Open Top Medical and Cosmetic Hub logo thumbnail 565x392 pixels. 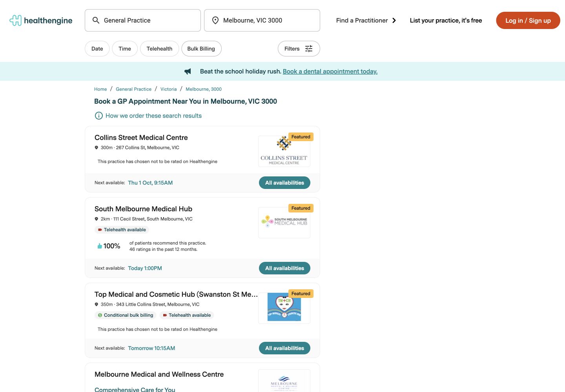(x=284, y=308)
